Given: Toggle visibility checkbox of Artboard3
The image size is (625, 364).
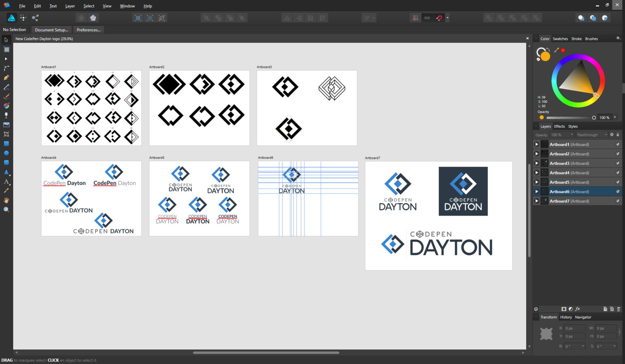Looking at the screenshot, I should (618, 163).
